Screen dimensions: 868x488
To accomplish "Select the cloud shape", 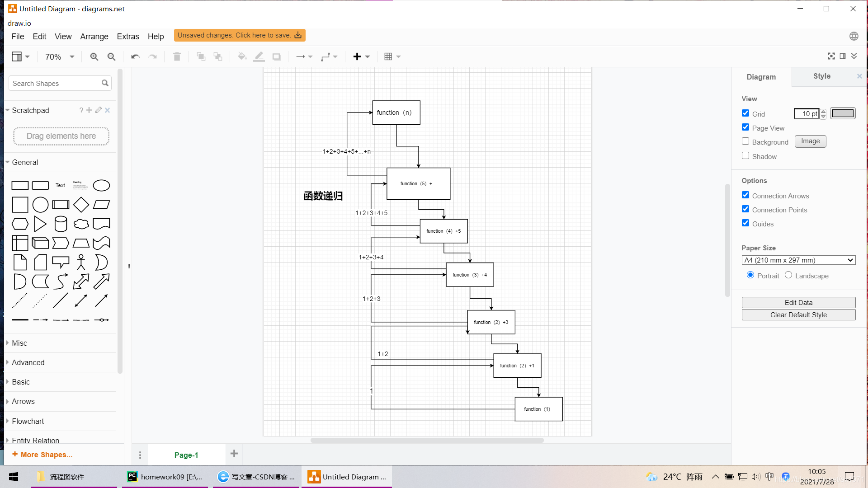I will 81,224.
